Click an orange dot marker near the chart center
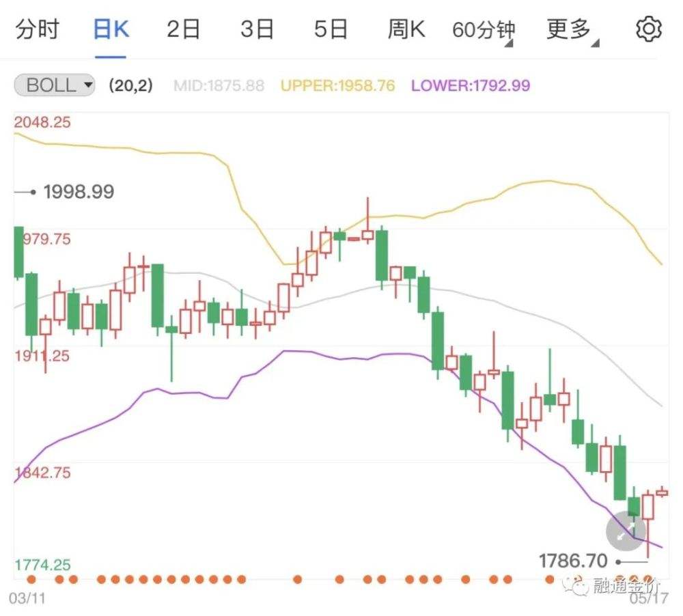The height and width of the screenshot is (616, 683). tap(339, 580)
